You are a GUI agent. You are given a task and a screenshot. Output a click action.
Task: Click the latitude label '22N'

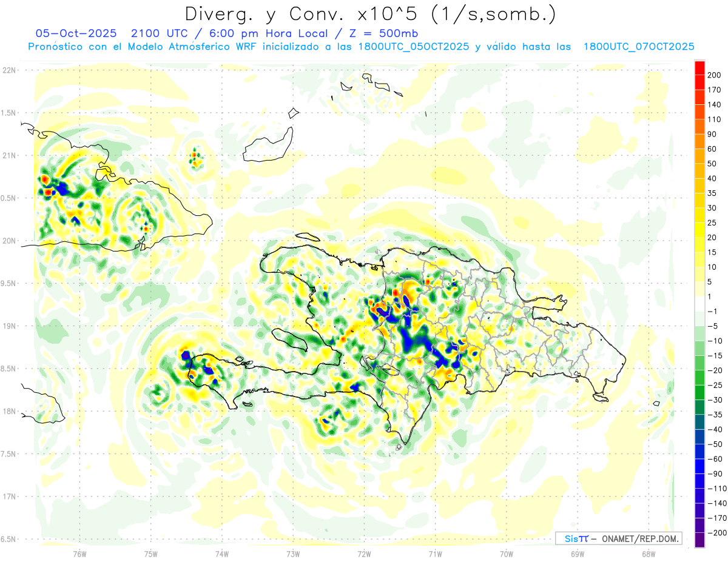click(x=8, y=70)
